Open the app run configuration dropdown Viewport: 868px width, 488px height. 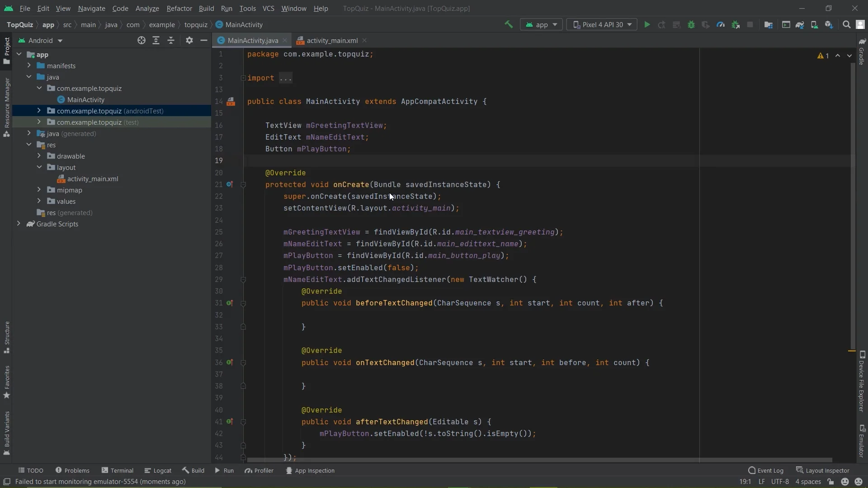[x=542, y=25]
